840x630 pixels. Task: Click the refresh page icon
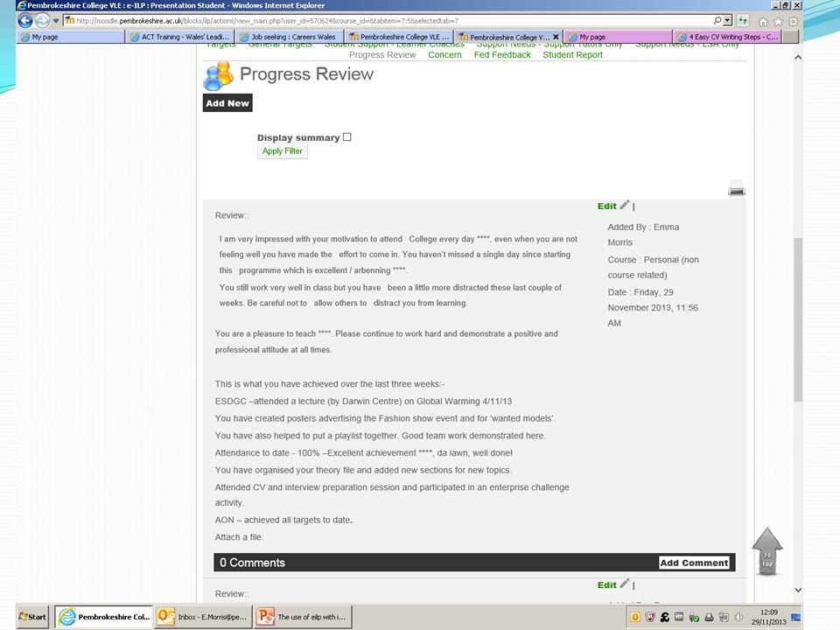[743, 21]
